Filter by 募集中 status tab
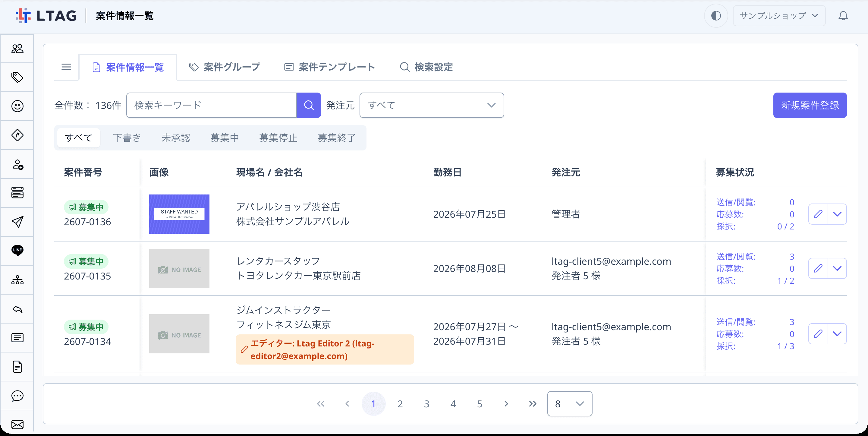868x436 pixels. (225, 138)
